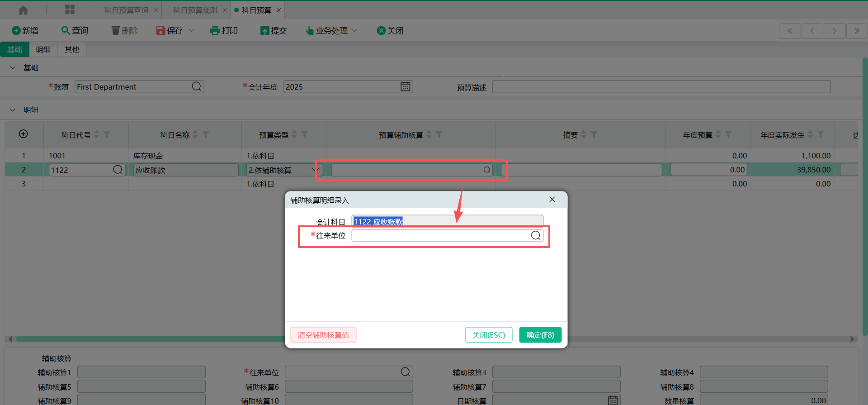Click the home icon in tab bar
This screenshot has width=868, height=405.
23,10
